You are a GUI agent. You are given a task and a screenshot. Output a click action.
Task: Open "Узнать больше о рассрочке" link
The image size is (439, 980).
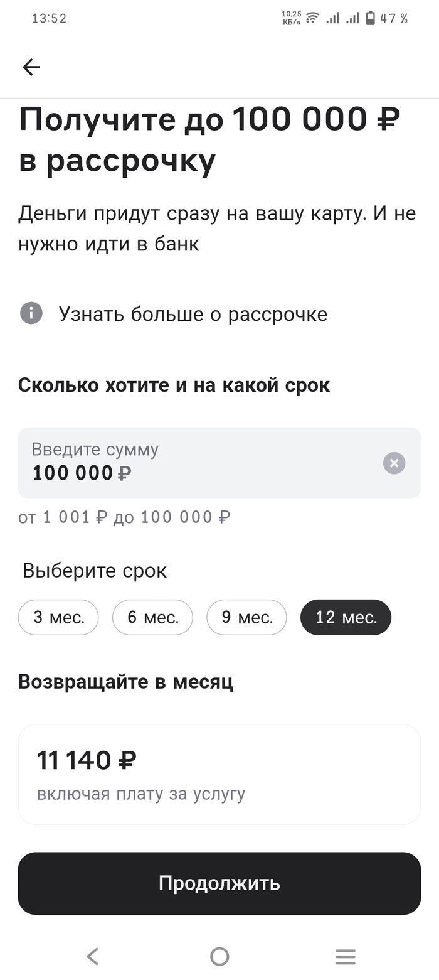coord(193,314)
